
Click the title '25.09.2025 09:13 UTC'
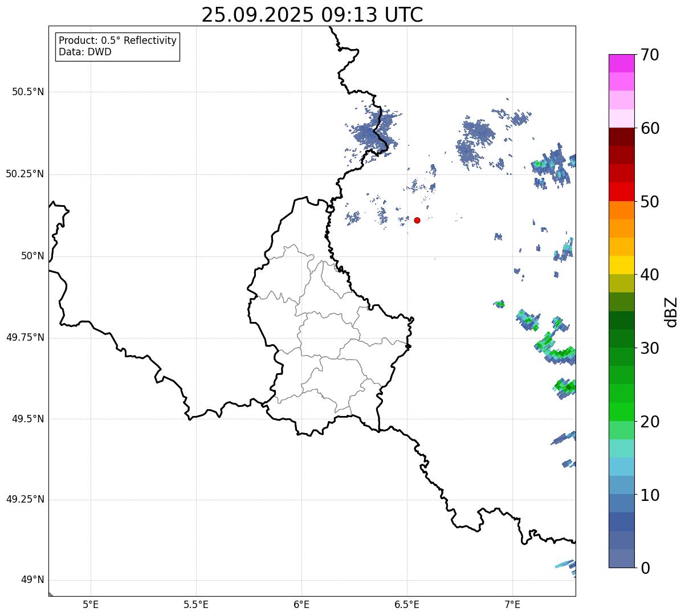[x=312, y=15]
